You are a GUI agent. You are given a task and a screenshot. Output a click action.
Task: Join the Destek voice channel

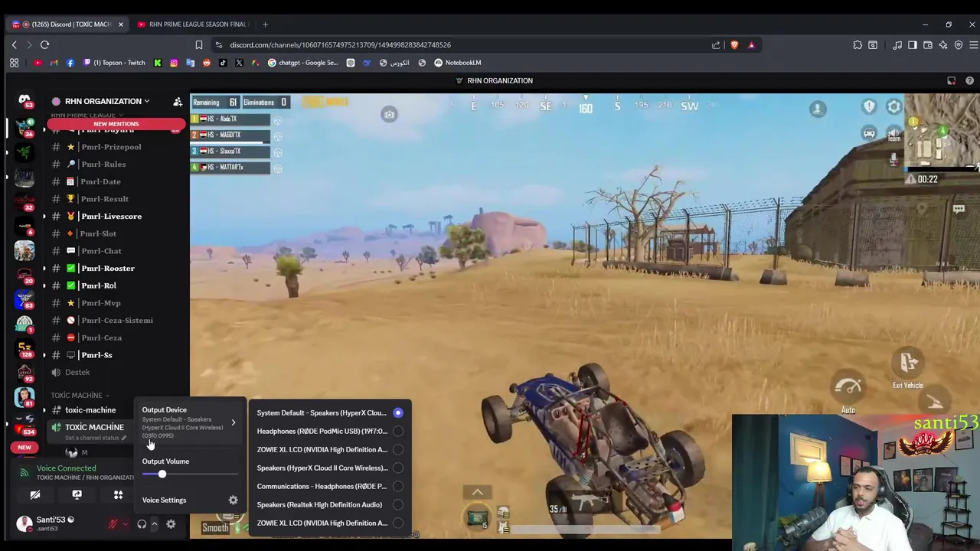pos(77,373)
